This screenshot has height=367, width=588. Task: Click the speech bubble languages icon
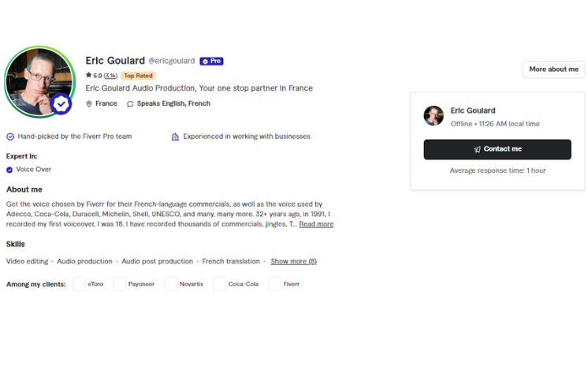click(x=130, y=103)
